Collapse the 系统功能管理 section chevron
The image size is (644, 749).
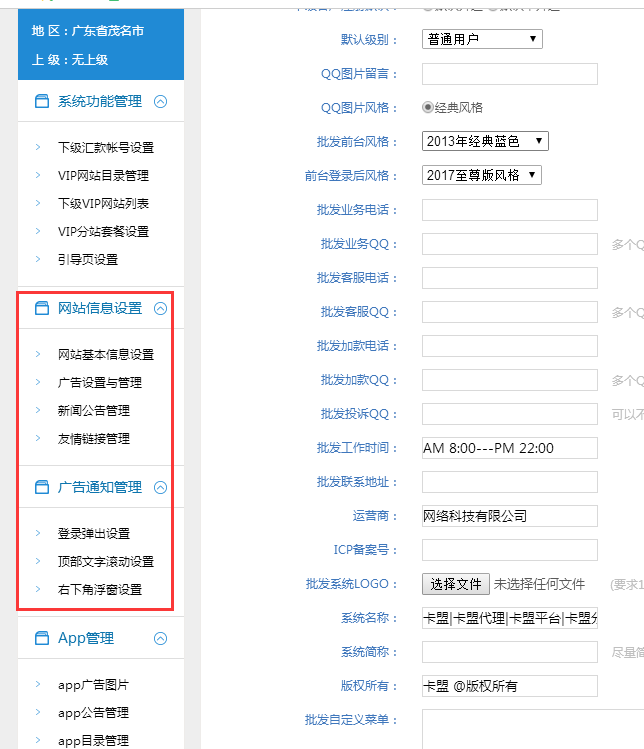point(160,101)
